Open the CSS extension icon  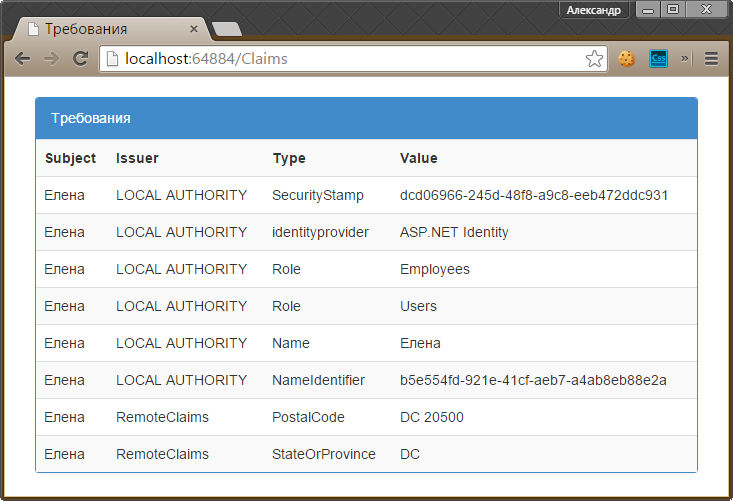click(658, 59)
